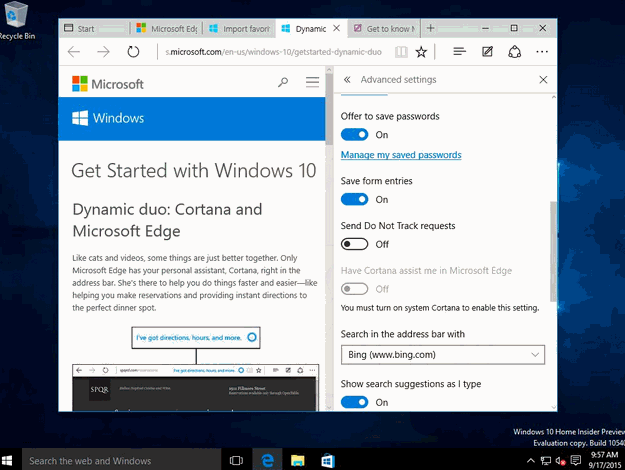The image size is (625, 470).
Task: Toggle Show search suggestions as I type
Action: point(354,402)
